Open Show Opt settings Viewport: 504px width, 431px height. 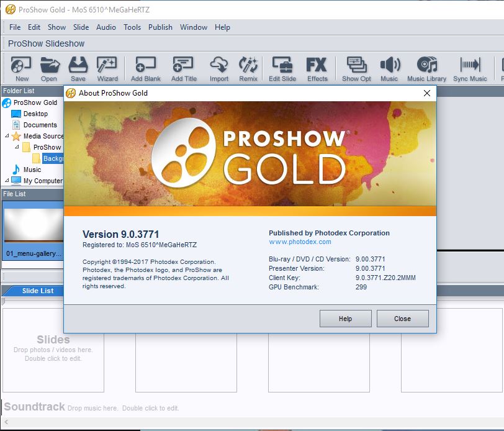356,69
